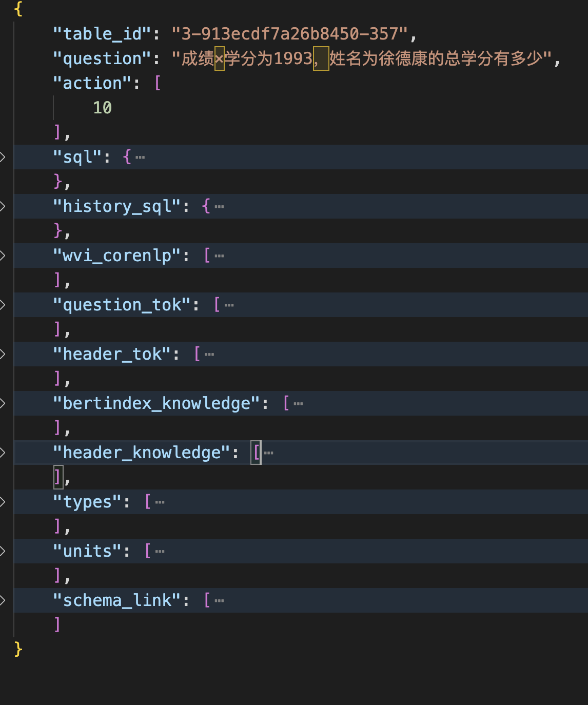Click the "question_tok" key text
This screenshot has height=705, width=588.
click(x=122, y=305)
